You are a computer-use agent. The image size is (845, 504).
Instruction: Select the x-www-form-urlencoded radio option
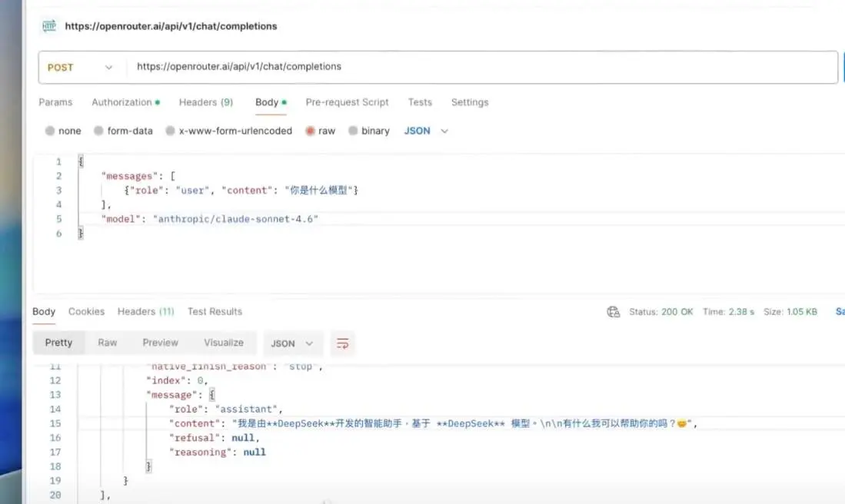(x=170, y=131)
